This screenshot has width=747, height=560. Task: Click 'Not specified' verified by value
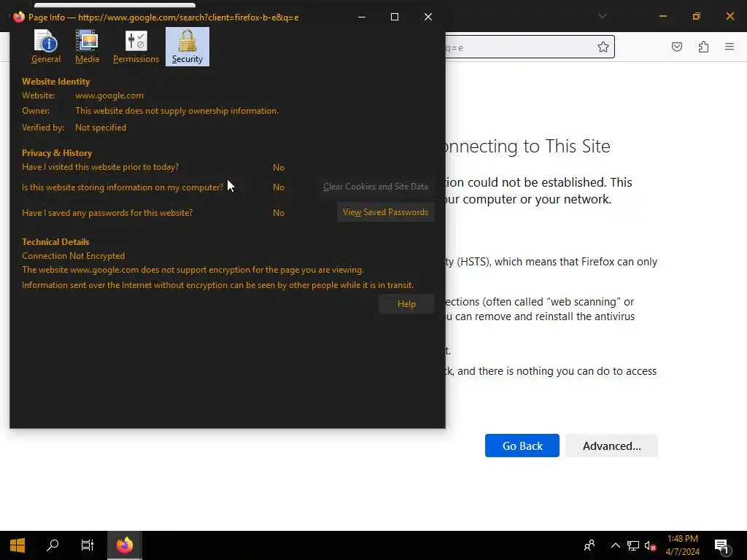(x=101, y=127)
